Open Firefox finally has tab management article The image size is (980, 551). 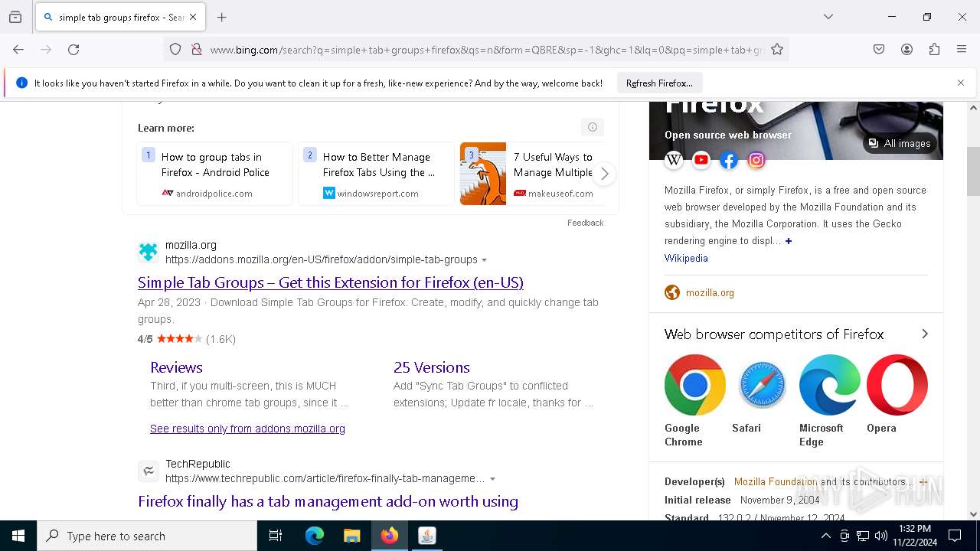(328, 501)
